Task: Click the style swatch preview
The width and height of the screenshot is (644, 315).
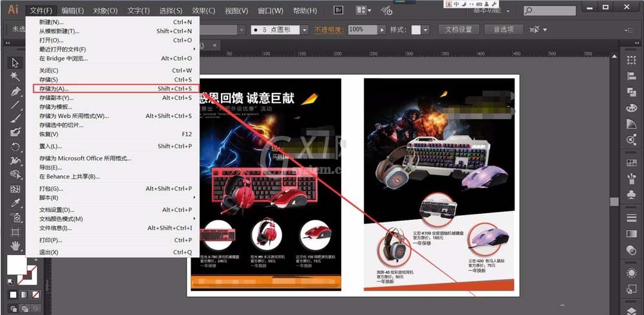Action: tap(416, 30)
